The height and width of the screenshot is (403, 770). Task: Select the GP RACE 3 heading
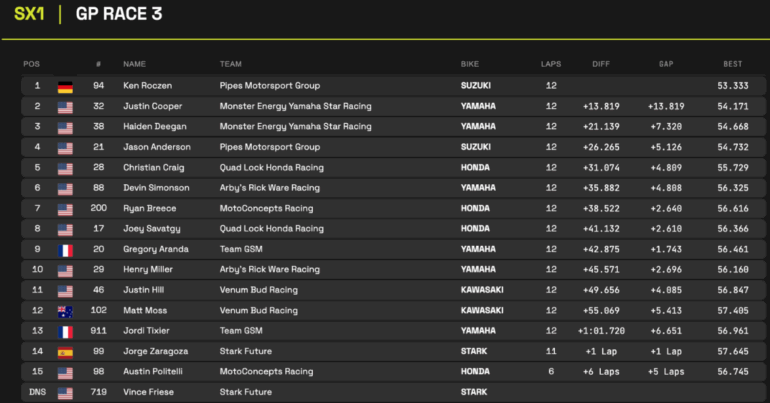coord(119,15)
